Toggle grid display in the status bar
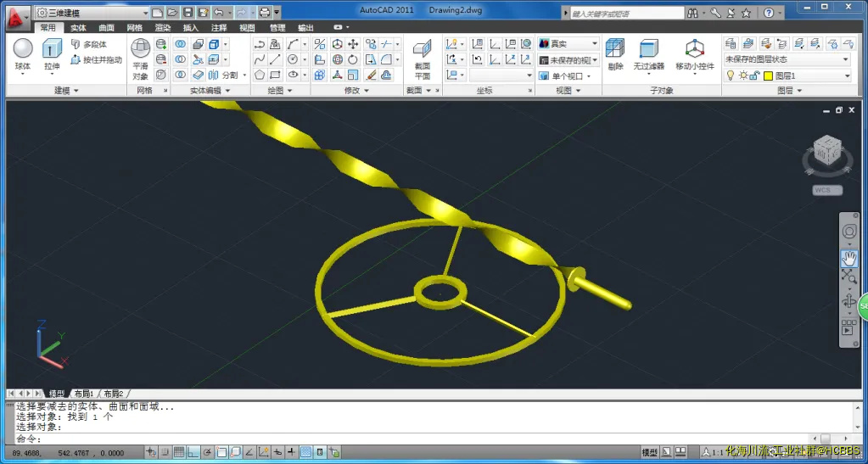 coord(177,452)
